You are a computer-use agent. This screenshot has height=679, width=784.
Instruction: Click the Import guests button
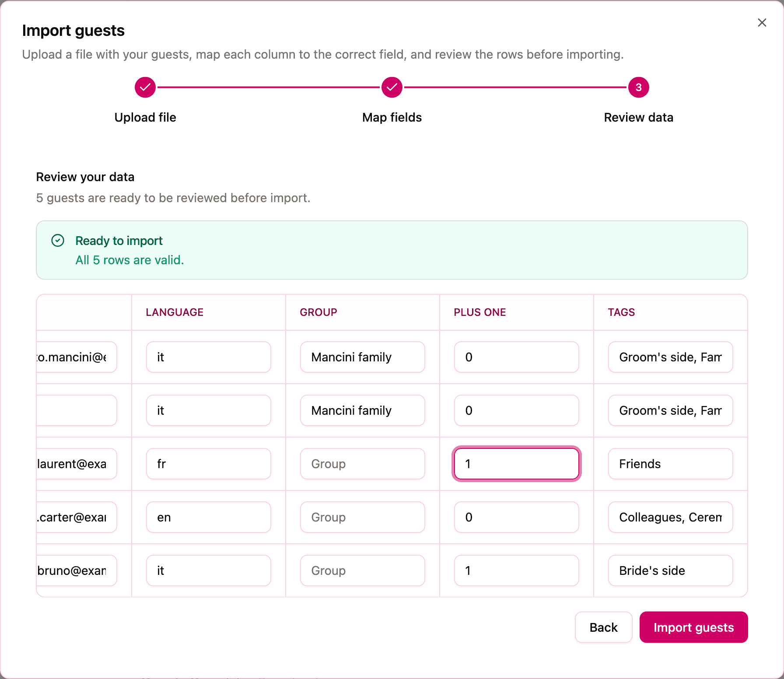693,627
